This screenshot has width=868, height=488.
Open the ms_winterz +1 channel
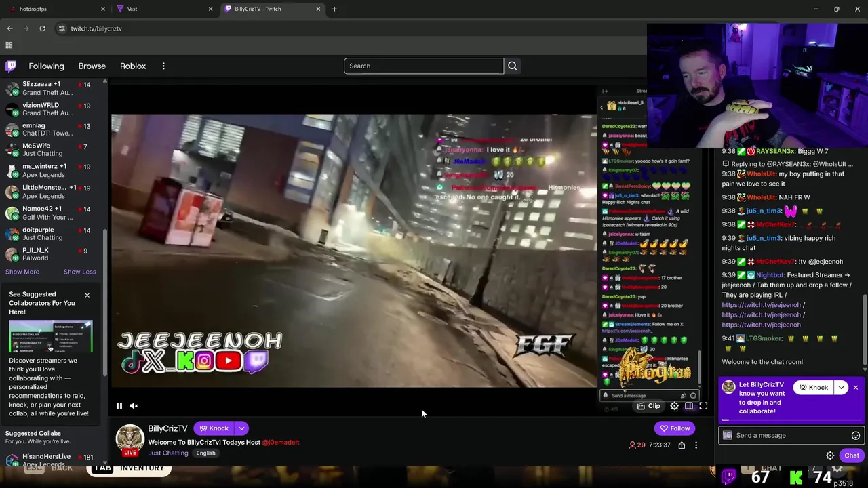pyautogui.click(x=52, y=171)
